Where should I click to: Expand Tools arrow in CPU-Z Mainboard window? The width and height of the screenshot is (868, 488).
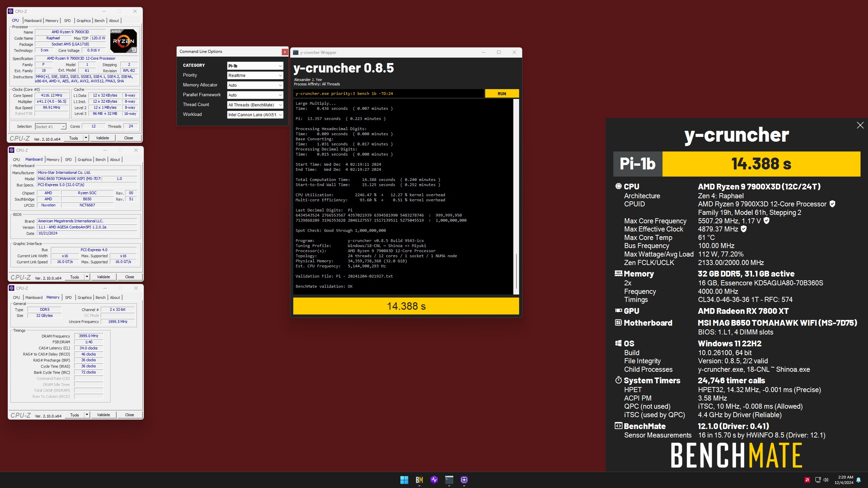87,277
